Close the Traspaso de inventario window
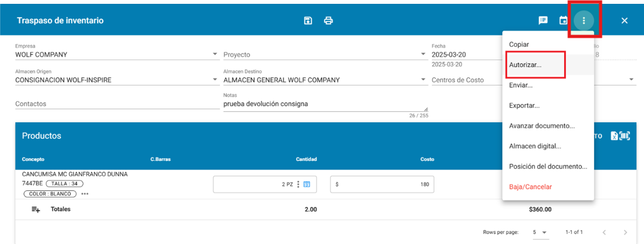The image size is (644, 244). tap(624, 20)
